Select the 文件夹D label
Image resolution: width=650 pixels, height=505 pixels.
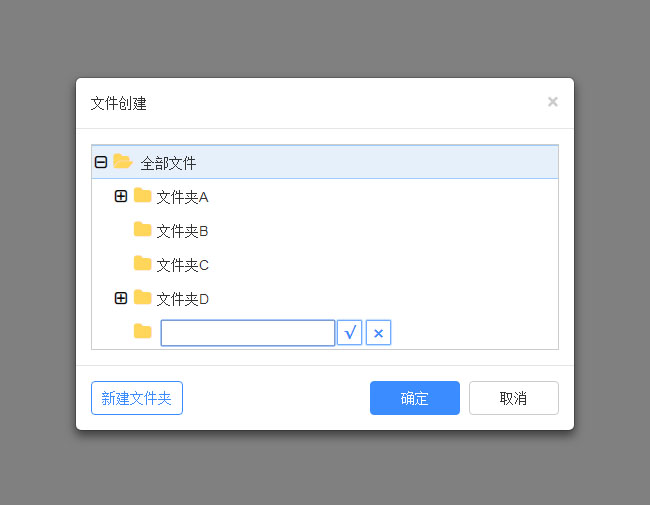point(182,299)
